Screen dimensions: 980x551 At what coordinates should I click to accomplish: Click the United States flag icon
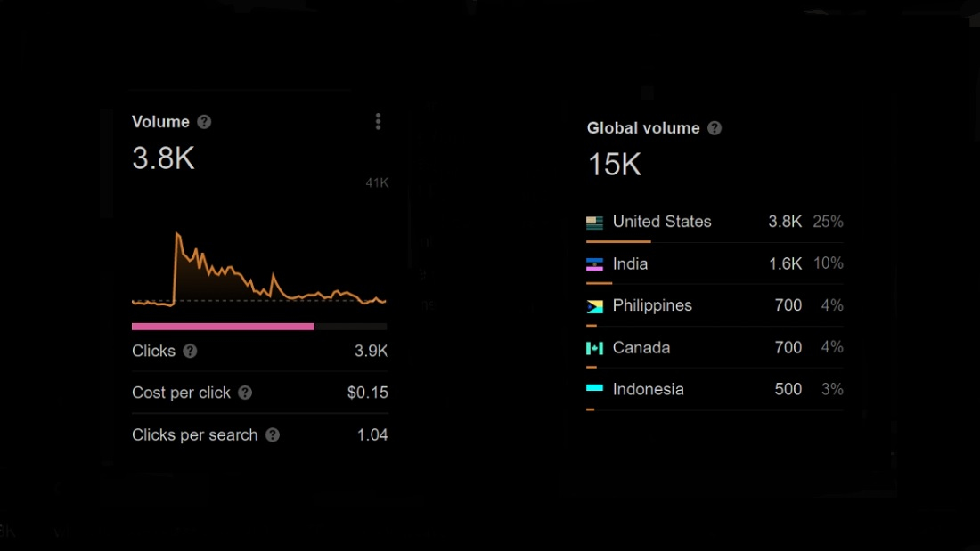click(x=594, y=222)
